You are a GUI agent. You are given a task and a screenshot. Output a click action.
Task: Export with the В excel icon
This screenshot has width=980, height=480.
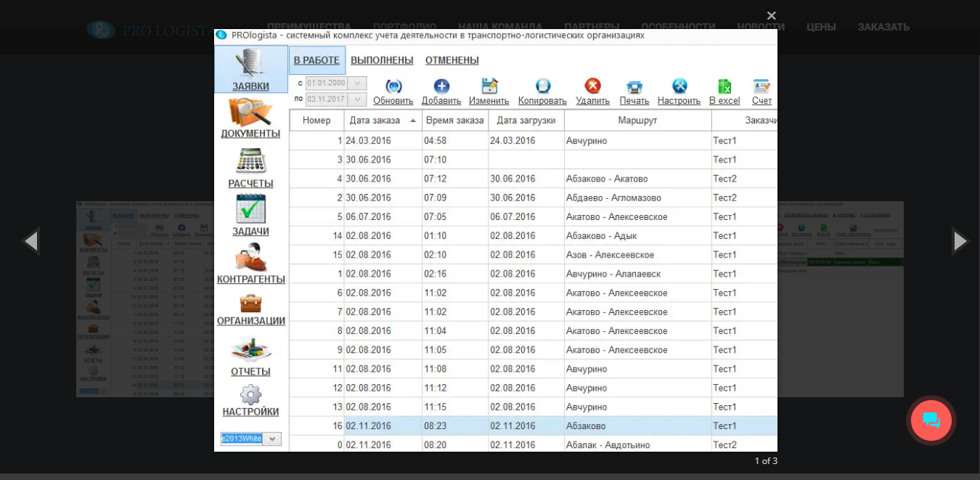[724, 86]
